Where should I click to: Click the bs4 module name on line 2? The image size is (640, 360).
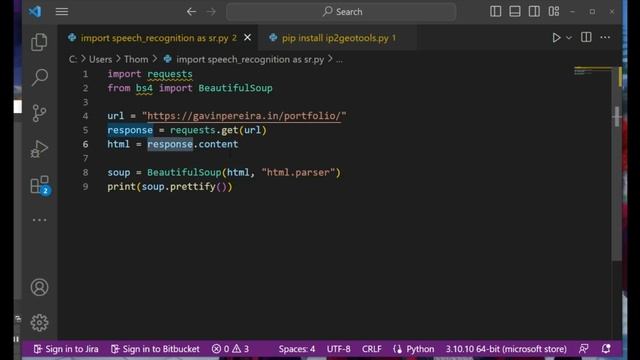click(x=144, y=88)
